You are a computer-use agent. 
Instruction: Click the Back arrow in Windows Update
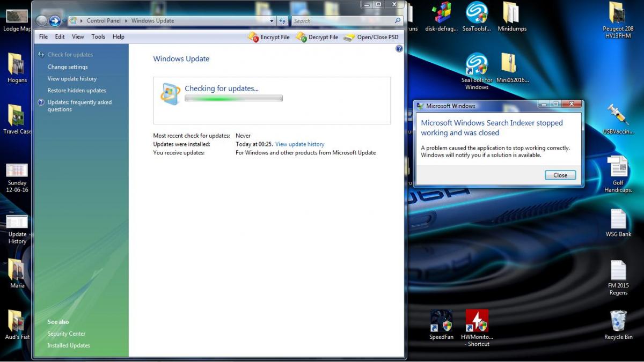coord(42,21)
